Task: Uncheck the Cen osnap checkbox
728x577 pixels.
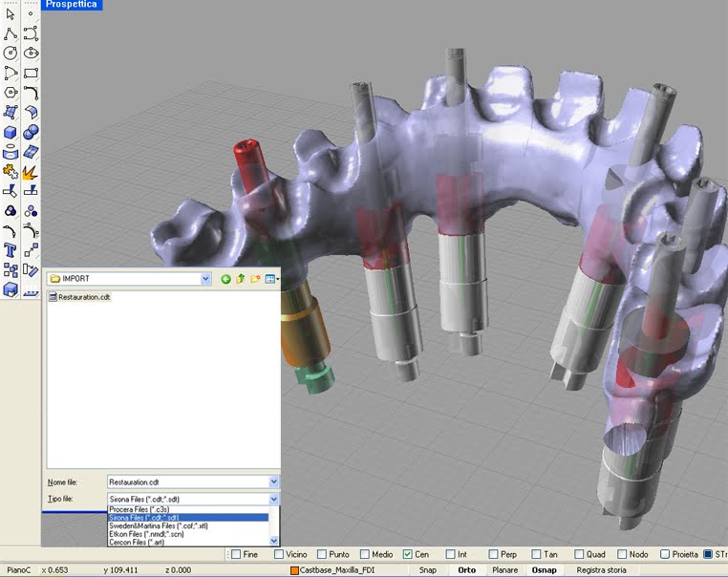Action: [x=408, y=554]
